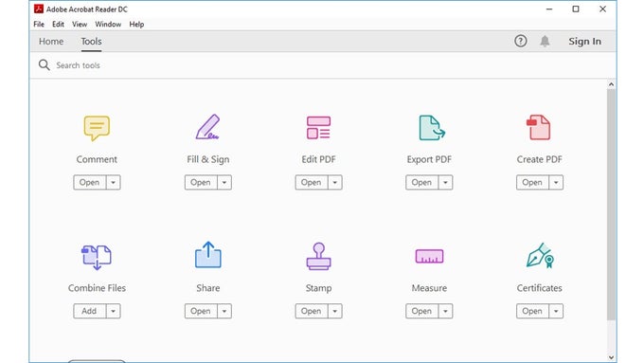The height and width of the screenshot is (363, 644).
Task: Expand the Combine Files Add dropdown arrow
Action: (x=114, y=311)
